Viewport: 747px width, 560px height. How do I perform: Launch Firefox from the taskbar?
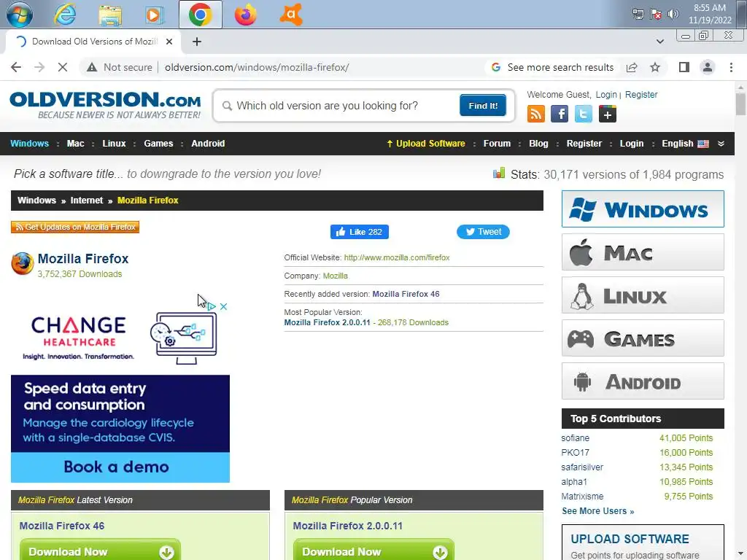pyautogui.click(x=245, y=15)
